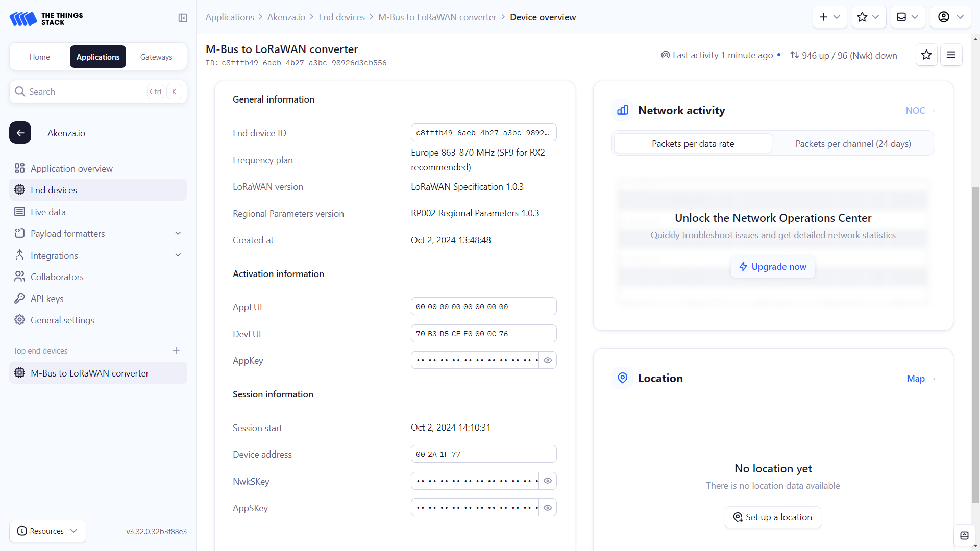Show the NwkSKey value
This screenshot has width=980, height=551.
tap(548, 481)
